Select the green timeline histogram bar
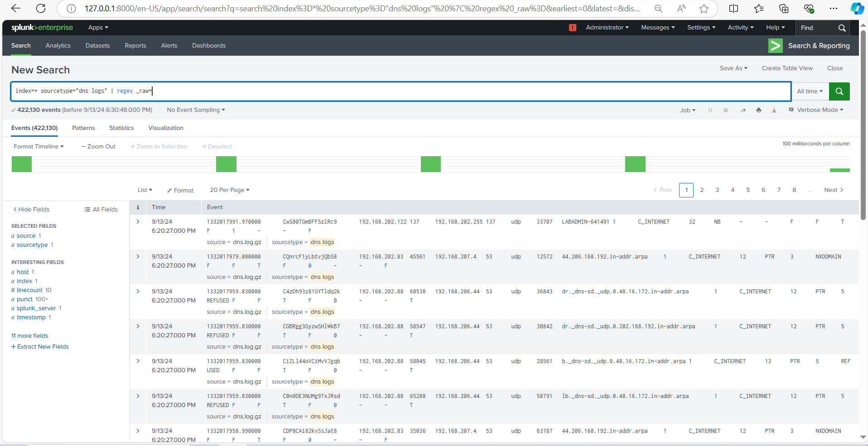Image resolution: width=868 pixels, height=446 pixels. pyautogui.click(x=21, y=164)
